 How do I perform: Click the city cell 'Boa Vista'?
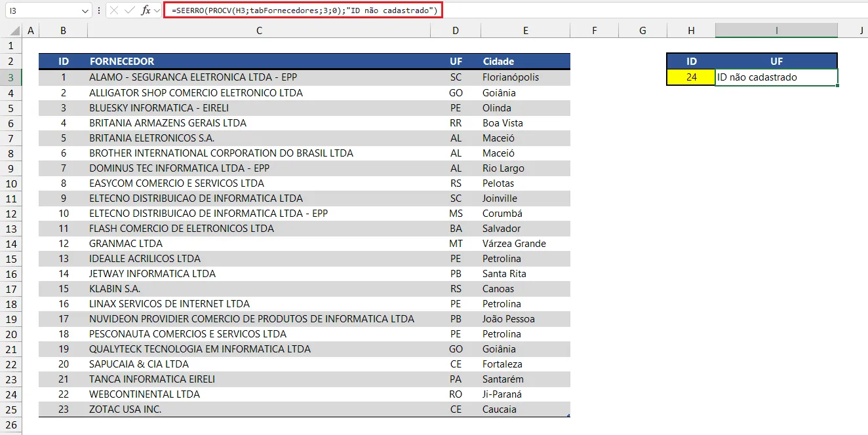pyautogui.click(x=525, y=123)
